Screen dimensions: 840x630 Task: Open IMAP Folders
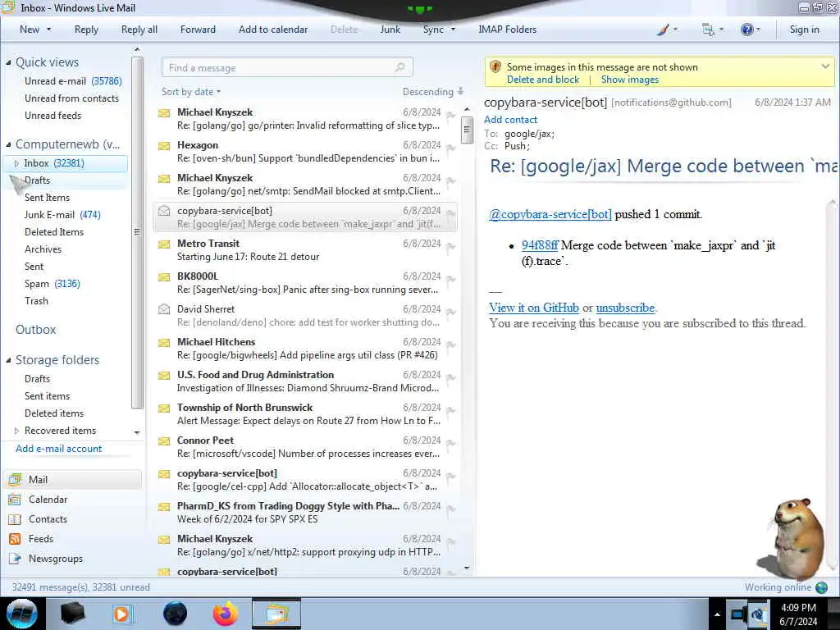(507, 30)
